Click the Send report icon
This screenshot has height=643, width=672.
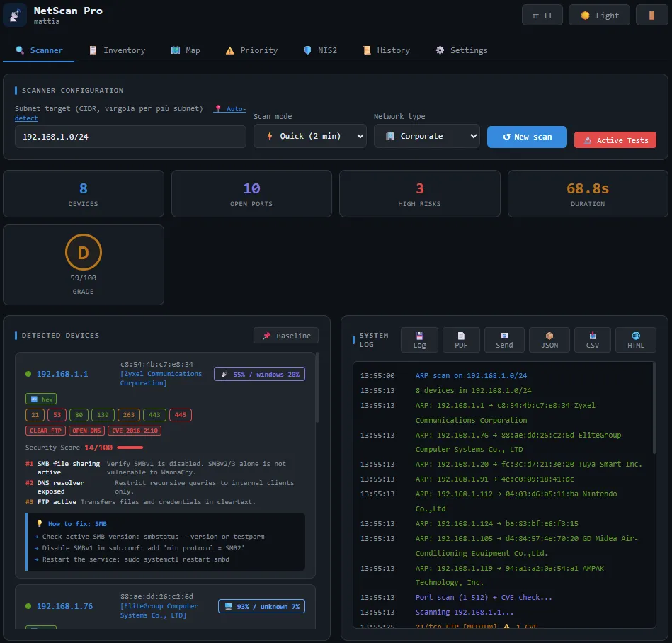point(504,340)
